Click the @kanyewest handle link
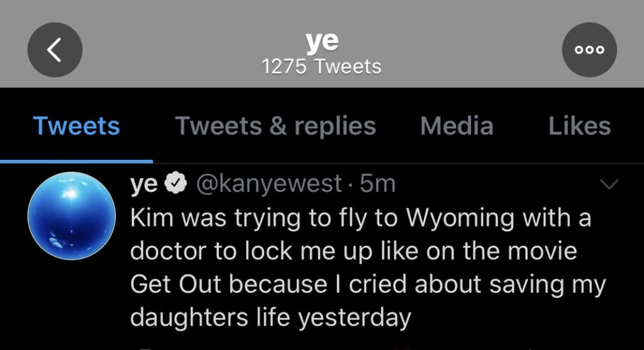Viewport: 644px width, 350px height. 269,183
